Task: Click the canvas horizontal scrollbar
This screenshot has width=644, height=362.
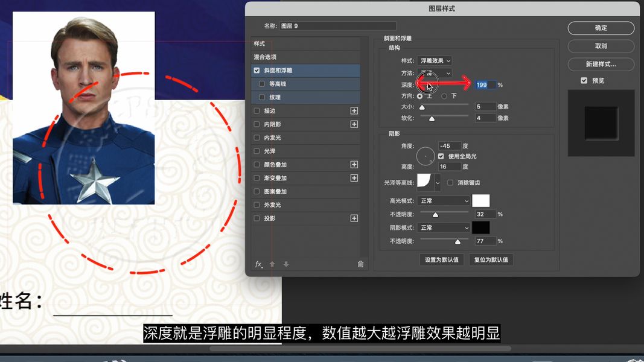Action: [360, 349]
